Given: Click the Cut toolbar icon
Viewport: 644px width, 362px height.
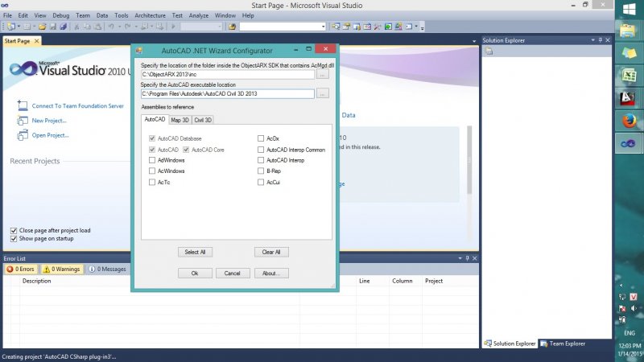Looking at the screenshot, I should tap(76, 27).
